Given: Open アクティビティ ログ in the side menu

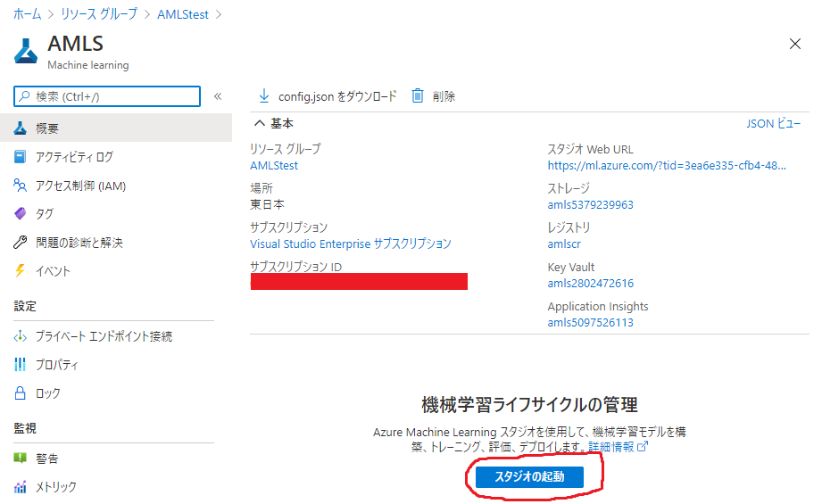Looking at the screenshot, I should [116, 156].
